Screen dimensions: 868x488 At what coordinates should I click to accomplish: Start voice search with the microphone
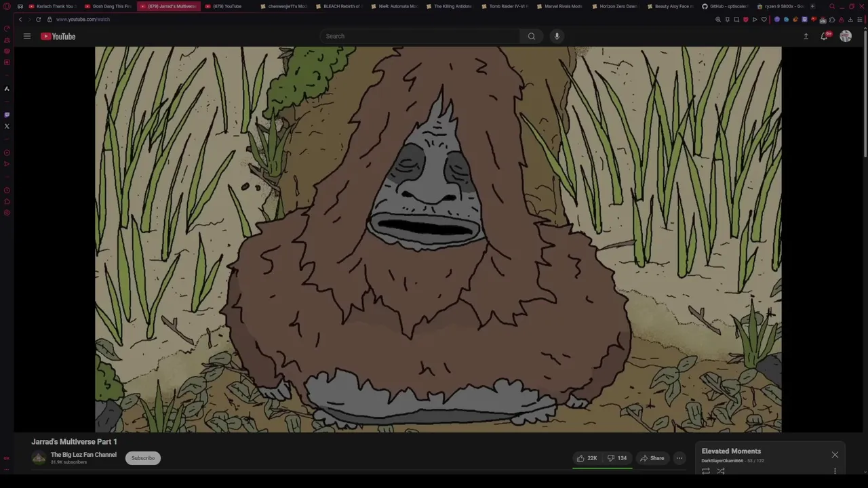557,36
